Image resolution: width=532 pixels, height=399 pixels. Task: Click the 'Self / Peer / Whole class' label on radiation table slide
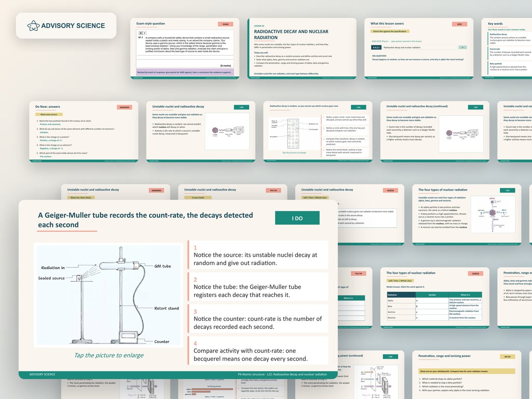coord(400,281)
